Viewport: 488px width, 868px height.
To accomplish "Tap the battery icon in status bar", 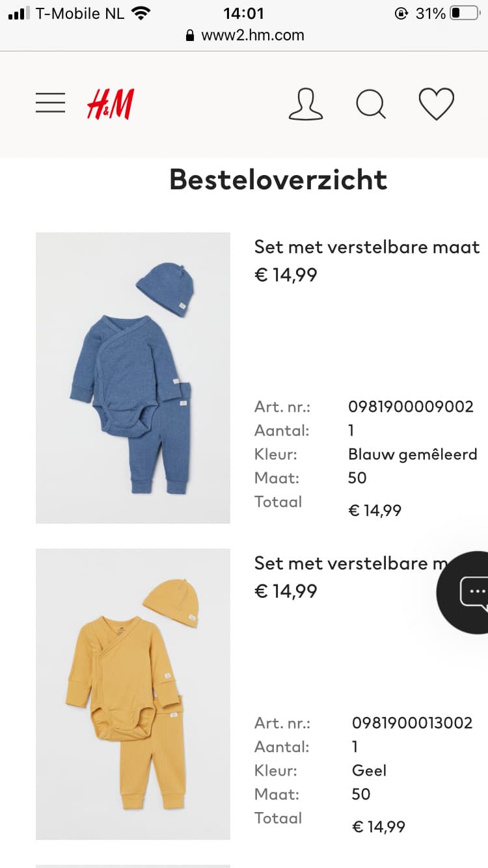I will click(x=465, y=13).
